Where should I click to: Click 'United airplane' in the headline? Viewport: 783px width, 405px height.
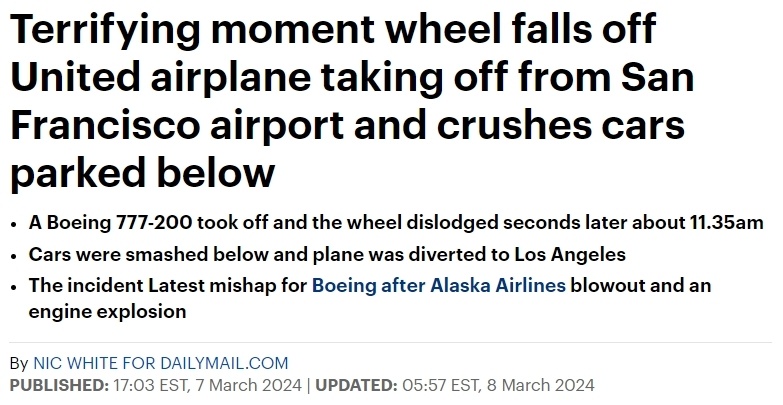[160, 77]
